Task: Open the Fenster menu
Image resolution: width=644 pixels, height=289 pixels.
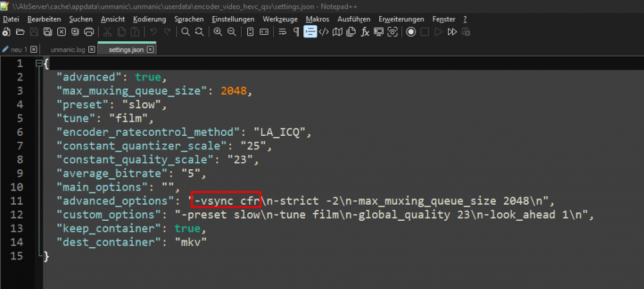Action: (x=444, y=19)
